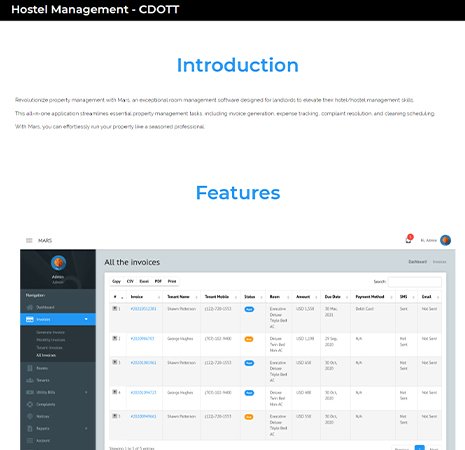The height and width of the screenshot is (450, 465).
Task: Open Notices in the sidebar navigation
Action: [58, 416]
